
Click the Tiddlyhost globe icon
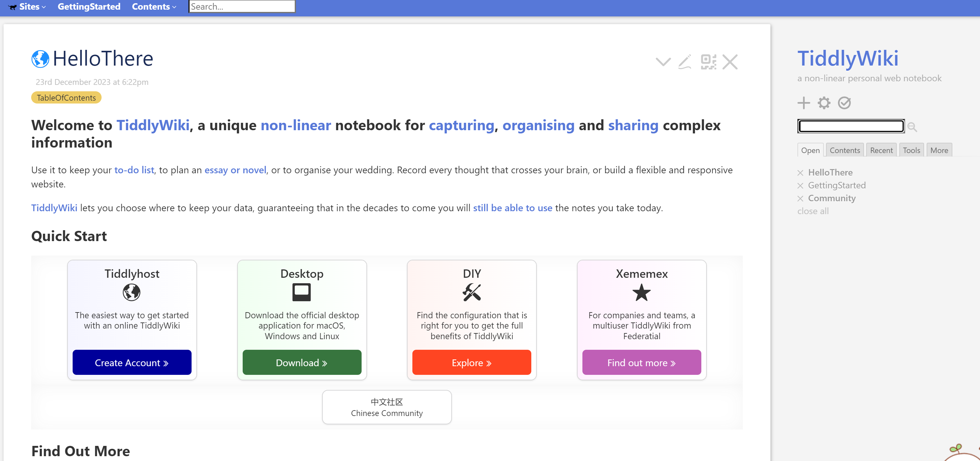click(132, 293)
